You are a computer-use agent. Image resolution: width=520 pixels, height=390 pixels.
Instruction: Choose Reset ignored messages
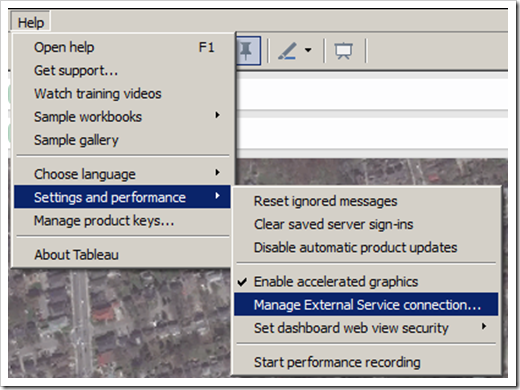coord(366,201)
